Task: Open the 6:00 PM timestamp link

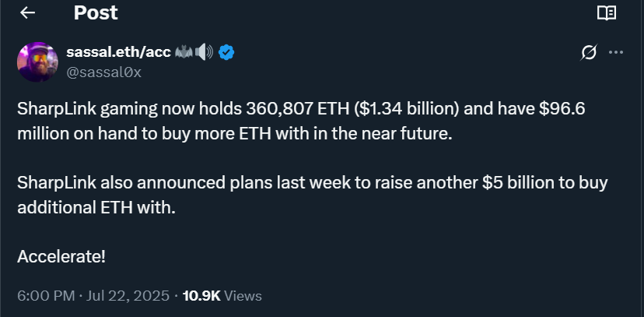Action: click(x=46, y=296)
